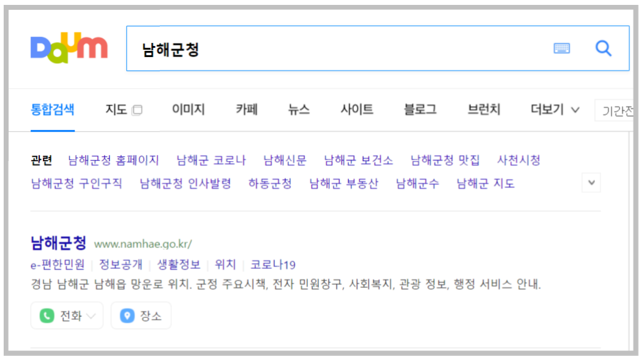Select the 통합검색 tab
This screenshot has height=362, width=644.
[53, 109]
